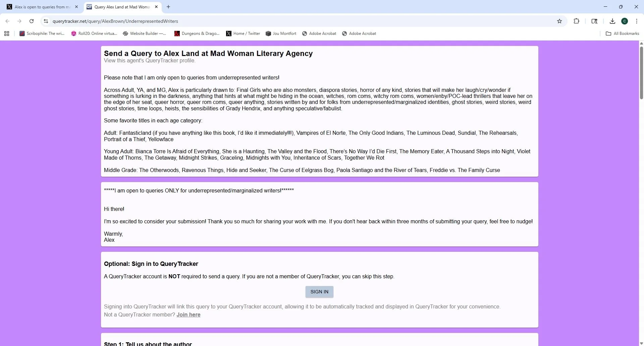Click 'Some favorite titles in each age category' text
This screenshot has width=644, height=346.
153,121
